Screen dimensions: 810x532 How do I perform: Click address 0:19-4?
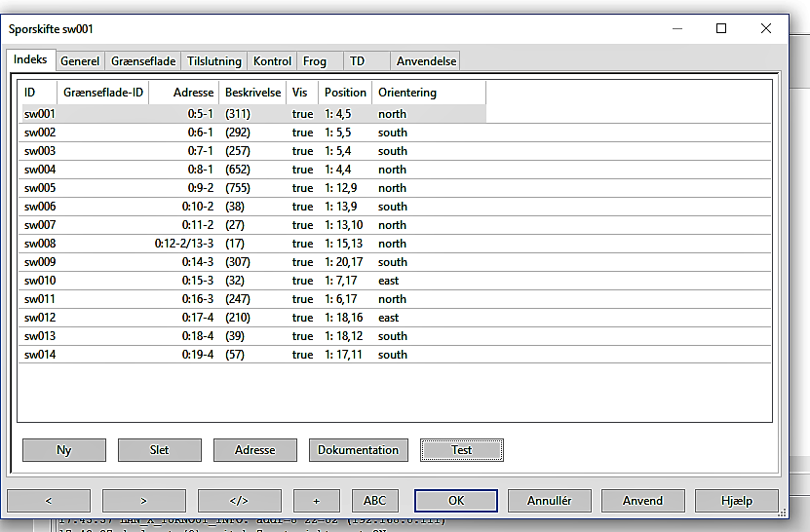click(198, 355)
